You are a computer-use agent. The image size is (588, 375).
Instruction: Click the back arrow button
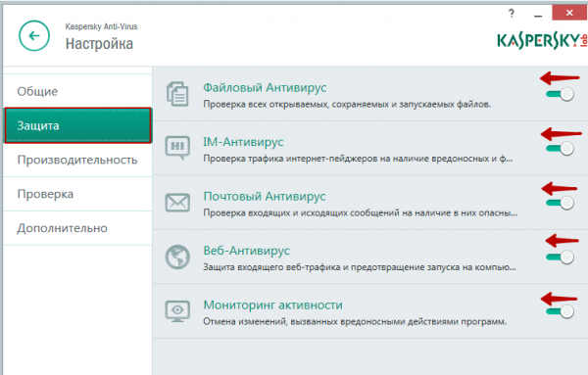tap(34, 36)
